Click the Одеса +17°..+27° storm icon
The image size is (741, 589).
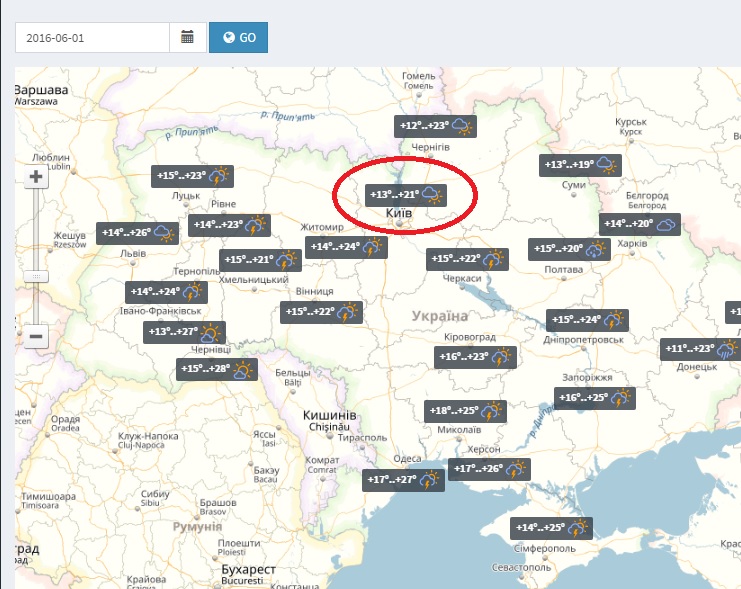(x=430, y=480)
